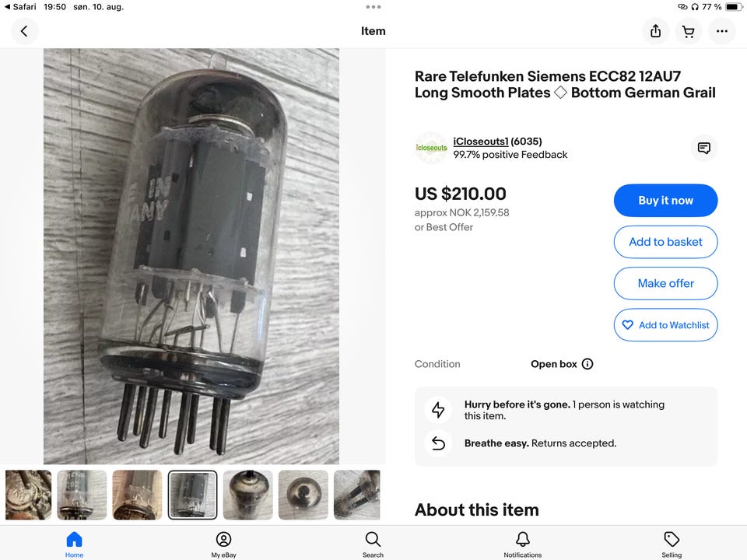The height and width of the screenshot is (560, 747).
Task: Message the seller via chat icon
Action: (703, 148)
